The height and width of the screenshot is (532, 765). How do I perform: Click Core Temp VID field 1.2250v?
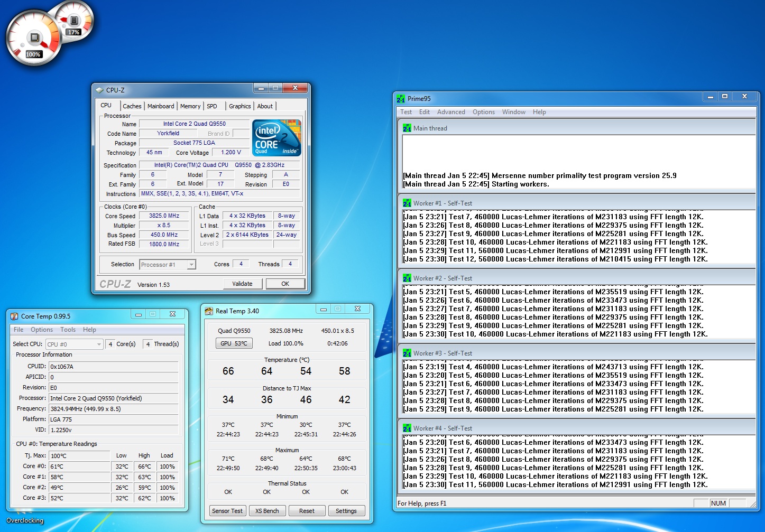pos(115,430)
